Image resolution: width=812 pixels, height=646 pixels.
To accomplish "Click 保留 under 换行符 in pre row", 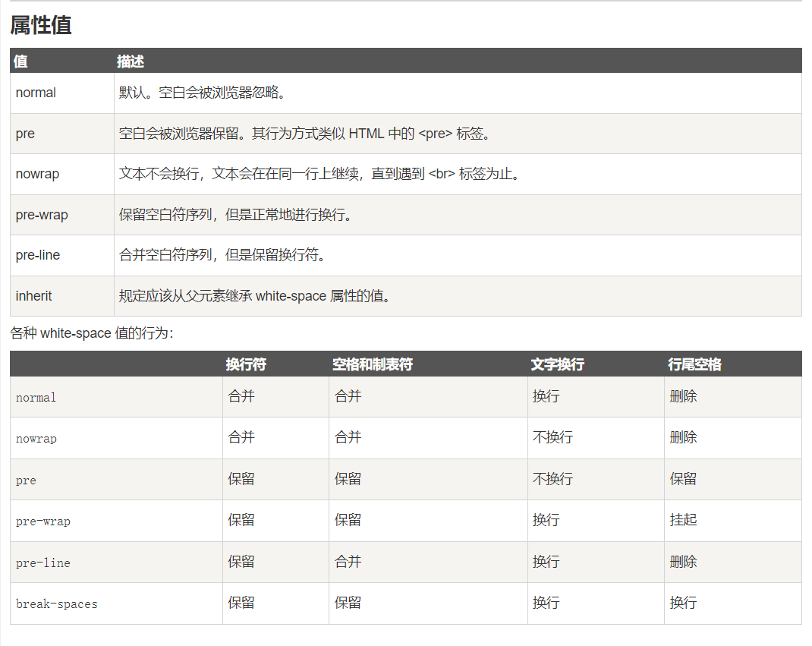I will point(241,479).
